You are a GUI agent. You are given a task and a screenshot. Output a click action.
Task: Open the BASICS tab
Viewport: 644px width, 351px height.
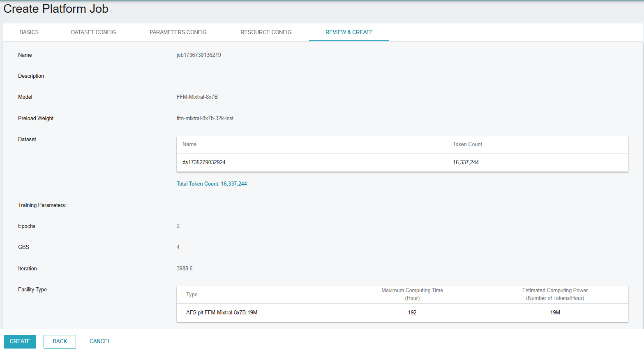coord(29,32)
